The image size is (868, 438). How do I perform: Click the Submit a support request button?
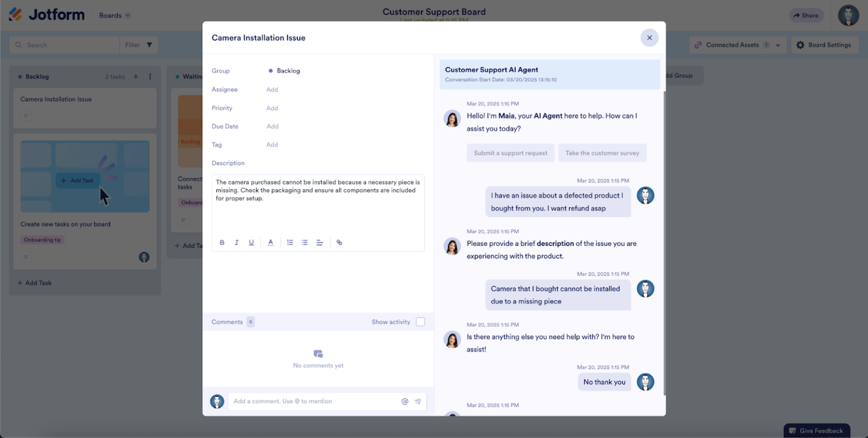click(x=510, y=153)
